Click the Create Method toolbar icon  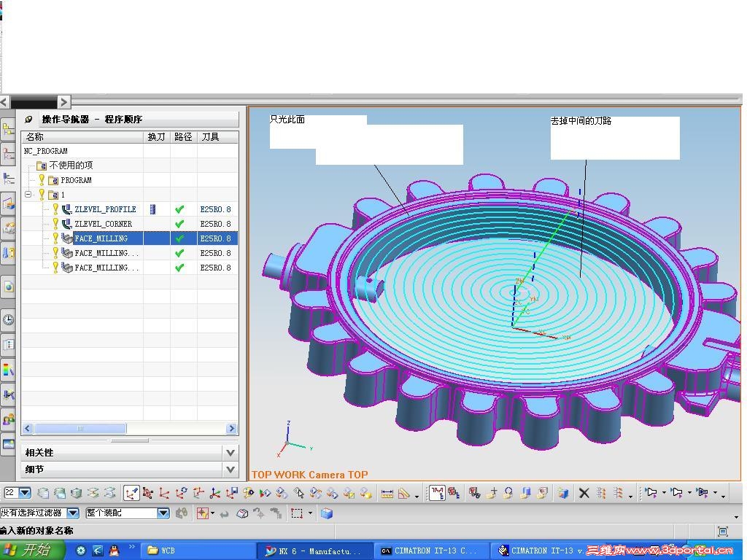click(525, 493)
